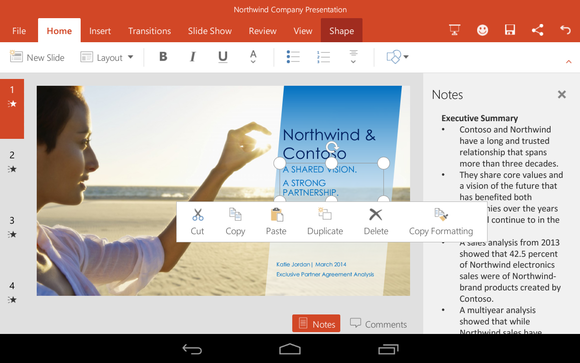Image resolution: width=580 pixels, height=363 pixels.
Task: Click "Exclusive Partner Agreement Analysis" text
Action: (x=325, y=274)
